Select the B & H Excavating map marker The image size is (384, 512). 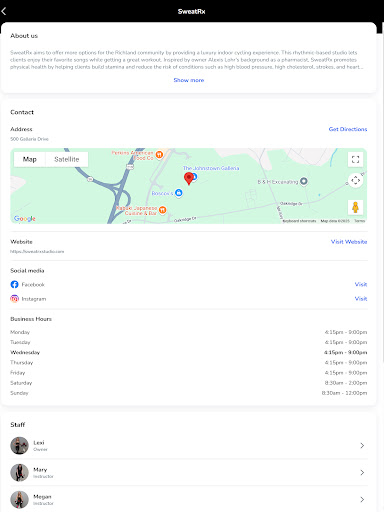[304, 181]
